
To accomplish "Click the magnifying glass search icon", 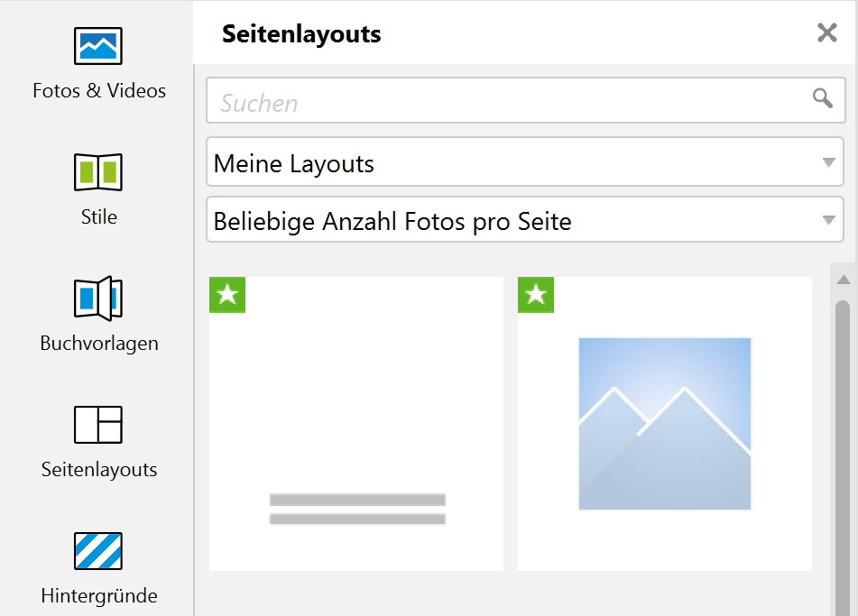I will [x=823, y=98].
